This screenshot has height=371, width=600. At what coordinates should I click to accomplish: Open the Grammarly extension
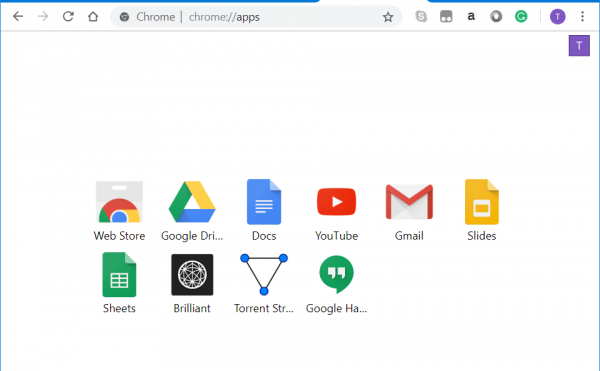pyautogui.click(x=521, y=16)
